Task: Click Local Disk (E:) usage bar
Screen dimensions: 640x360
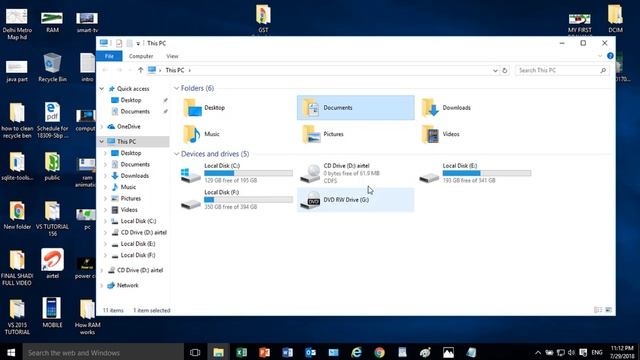Action: (x=487, y=173)
